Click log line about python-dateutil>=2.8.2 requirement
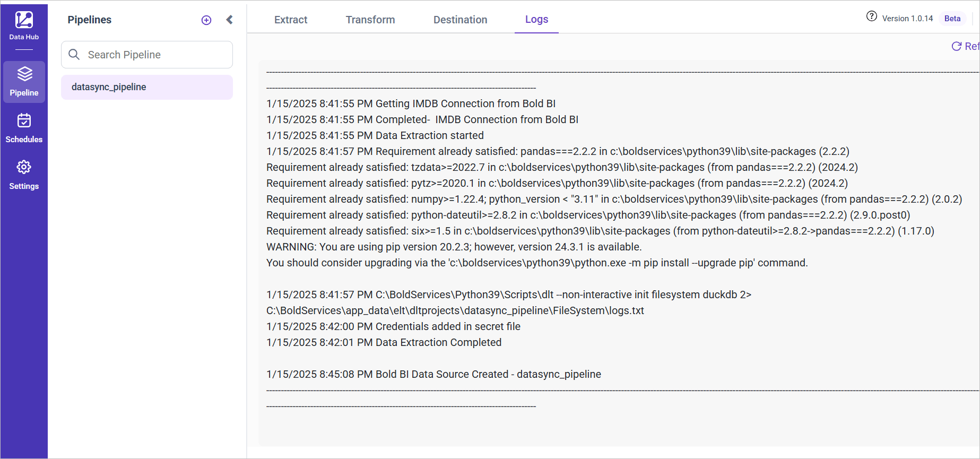 click(x=588, y=215)
